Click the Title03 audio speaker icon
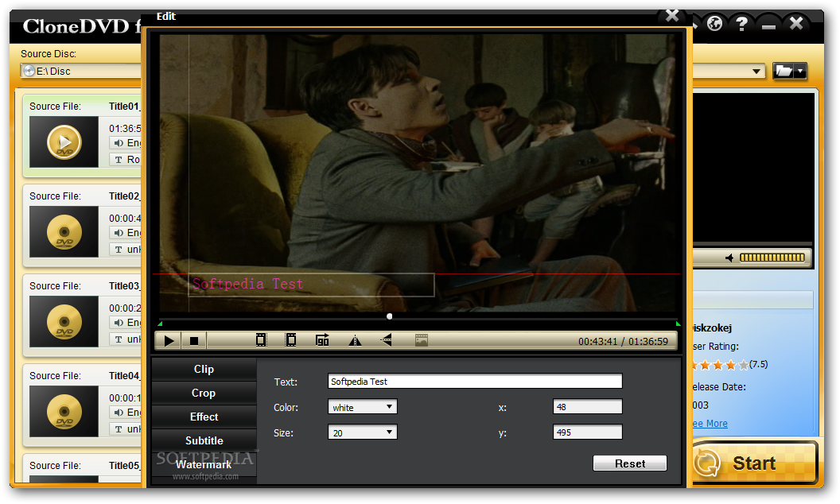Viewport: 840px width, 504px height. [x=119, y=323]
